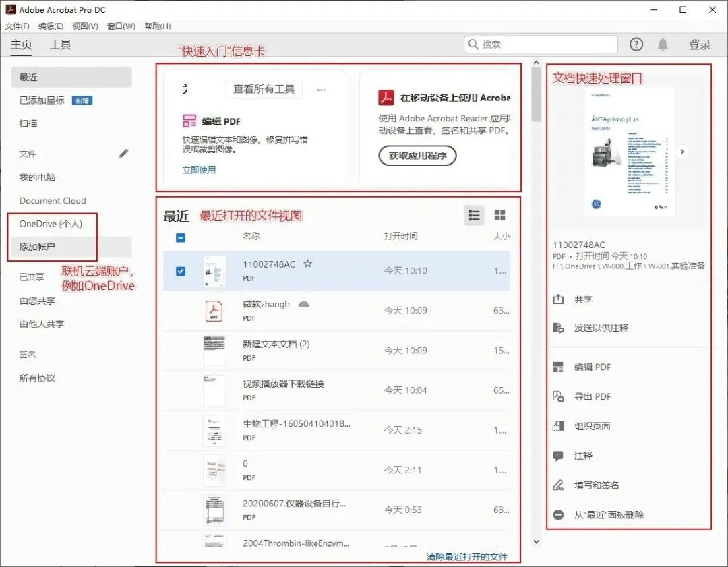Screen dimensions: 728x567
Task: Click the 共享 share icon in right panel
Action: [x=558, y=299]
